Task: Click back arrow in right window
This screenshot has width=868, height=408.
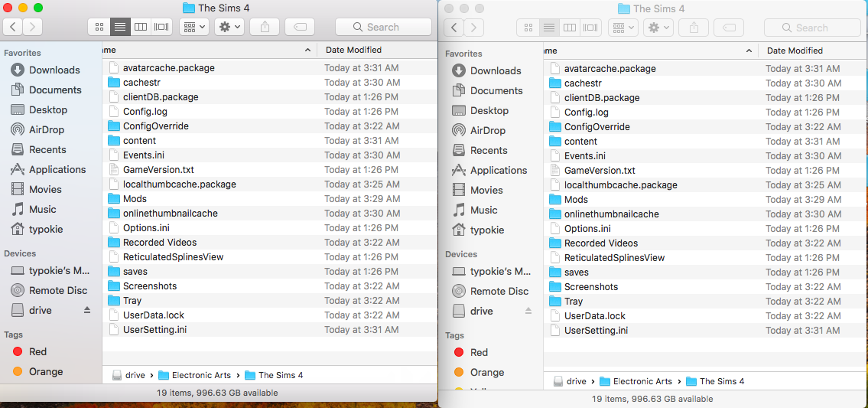Action: tap(454, 27)
